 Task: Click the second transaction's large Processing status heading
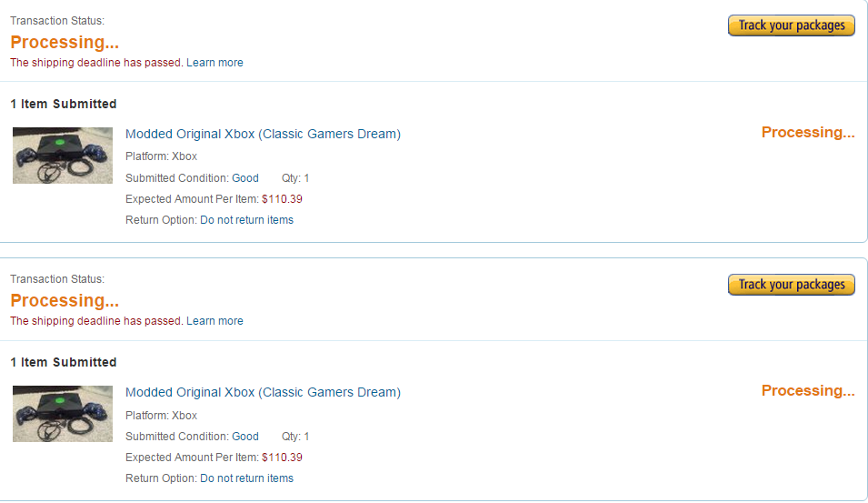[x=65, y=300]
